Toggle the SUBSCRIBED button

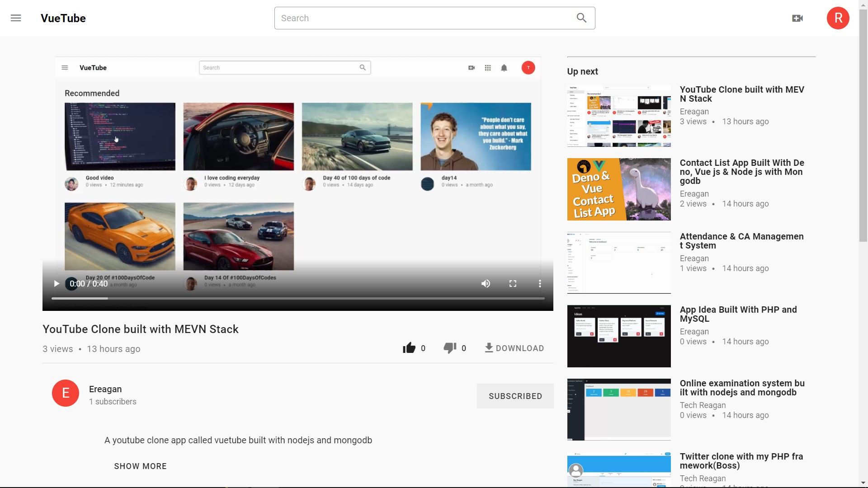click(515, 396)
